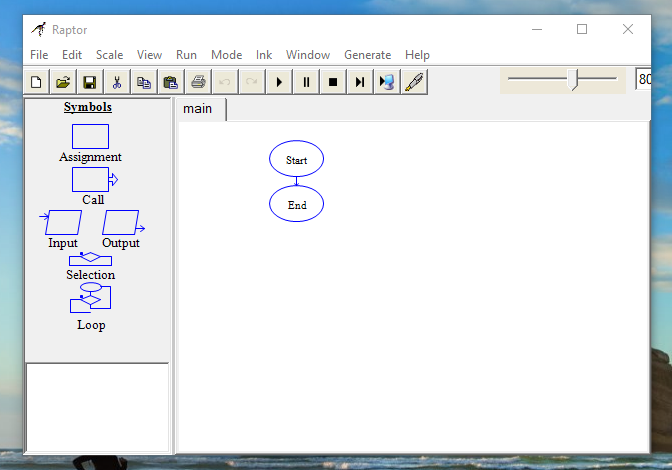Click the Symbols heading text
The width and height of the screenshot is (672, 470).
point(88,107)
